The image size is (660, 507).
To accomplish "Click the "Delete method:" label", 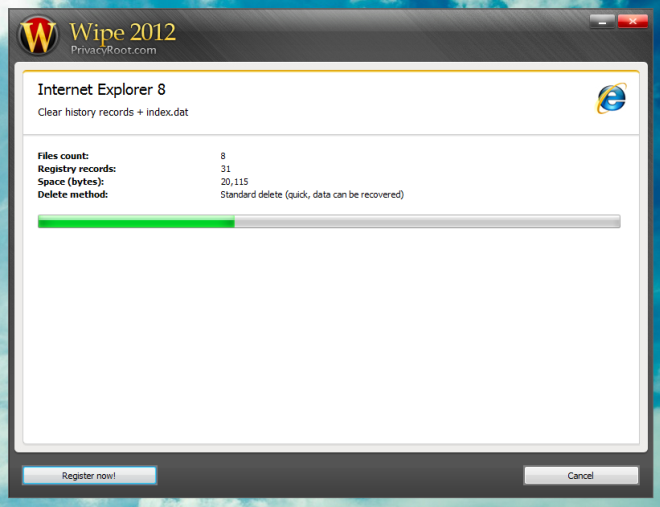I will 73,194.
